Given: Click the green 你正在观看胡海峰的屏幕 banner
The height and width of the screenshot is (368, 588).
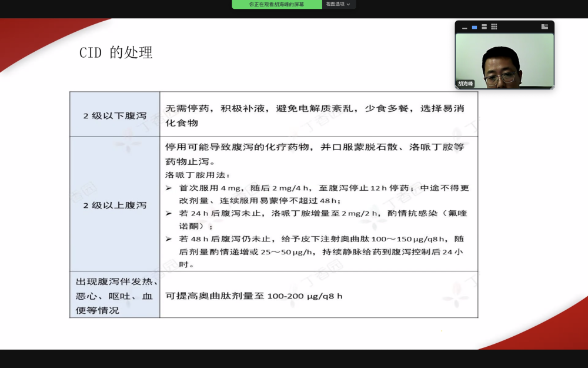Looking at the screenshot, I should [276, 4].
